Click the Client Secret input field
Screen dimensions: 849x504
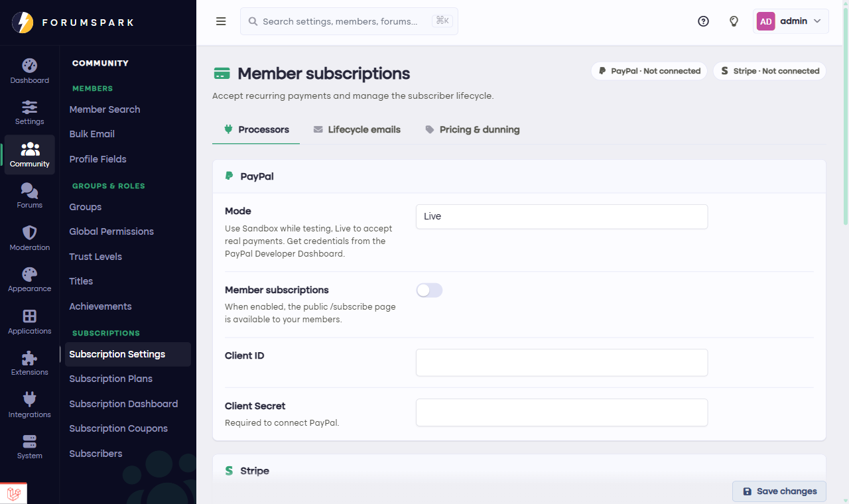click(562, 412)
